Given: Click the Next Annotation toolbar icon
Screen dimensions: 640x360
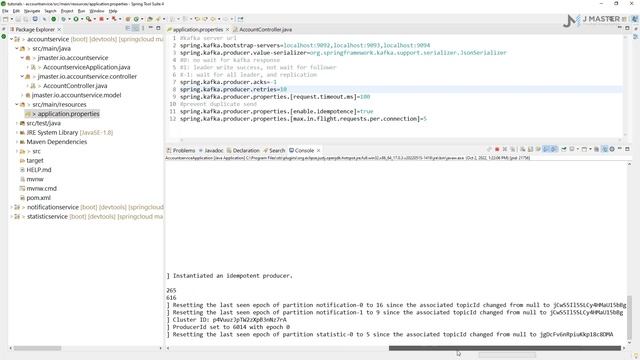Looking at the screenshot, I should click(173, 19).
